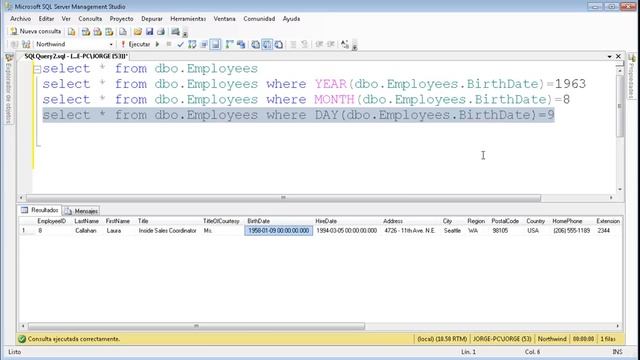The height and width of the screenshot is (360, 640).
Task: Open Analysis Services DMX query icon
Action: tap(98, 32)
